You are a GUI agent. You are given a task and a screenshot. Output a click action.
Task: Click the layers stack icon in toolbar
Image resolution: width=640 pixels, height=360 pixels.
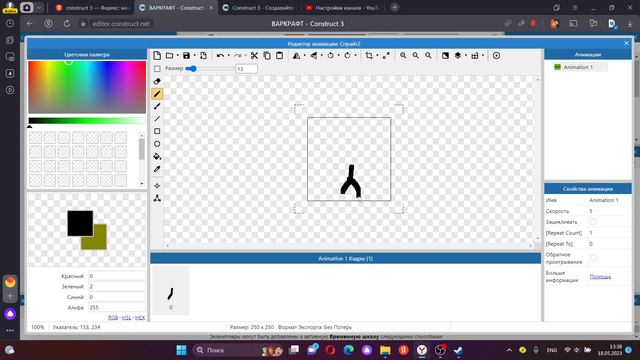(x=458, y=56)
